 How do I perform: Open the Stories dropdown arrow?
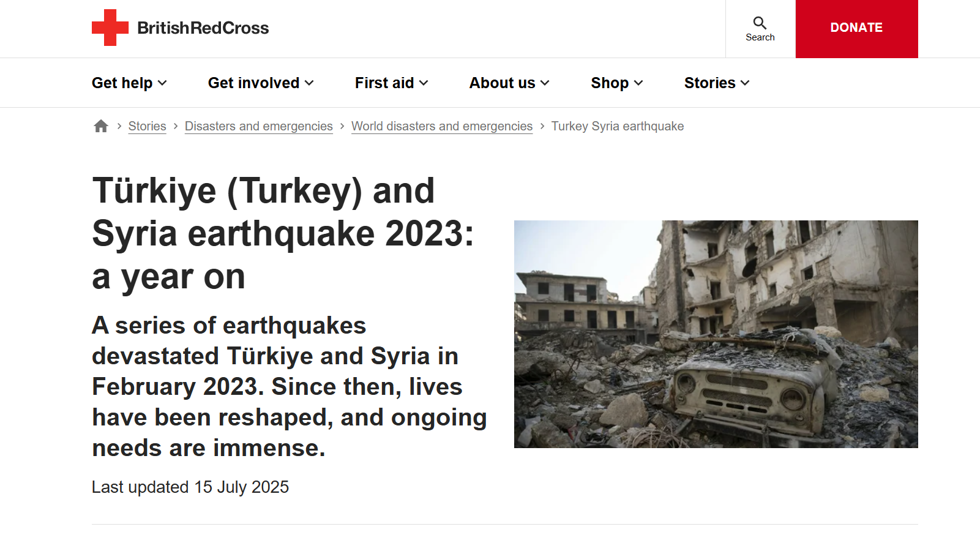[x=745, y=83]
